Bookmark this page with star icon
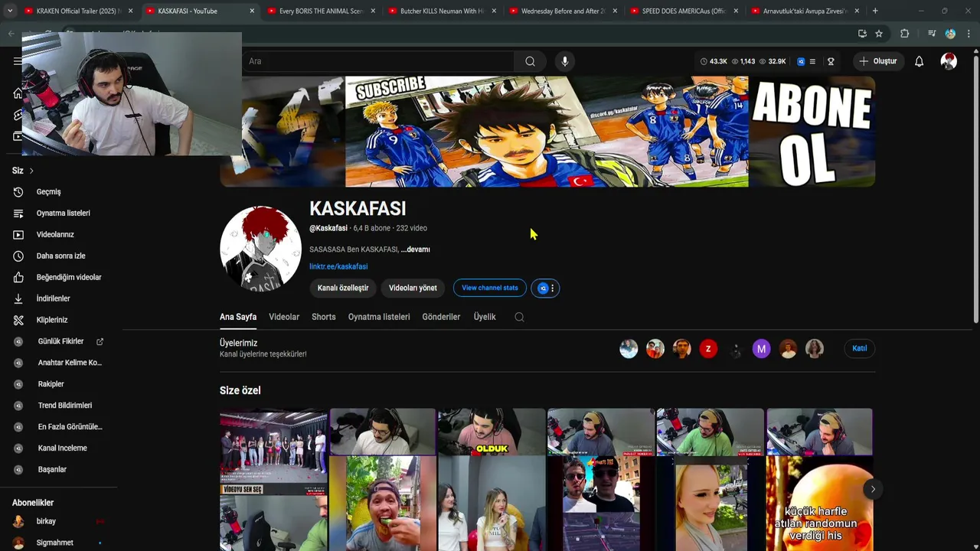This screenshot has height=551, width=980. coord(879,34)
